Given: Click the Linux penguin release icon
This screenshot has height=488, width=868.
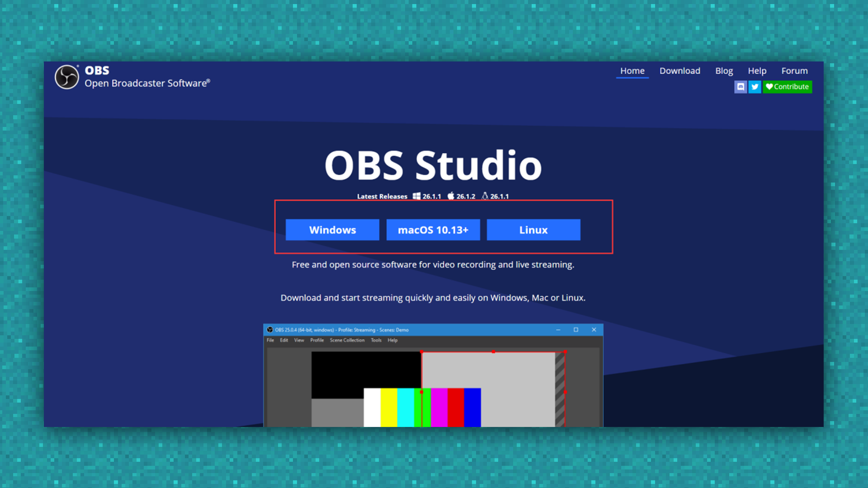Looking at the screenshot, I should (x=485, y=196).
